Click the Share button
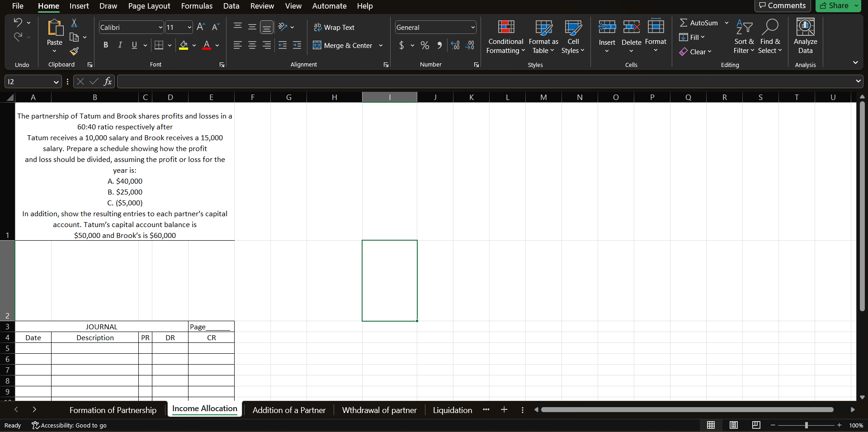This screenshot has height=432, width=868. coord(835,5)
